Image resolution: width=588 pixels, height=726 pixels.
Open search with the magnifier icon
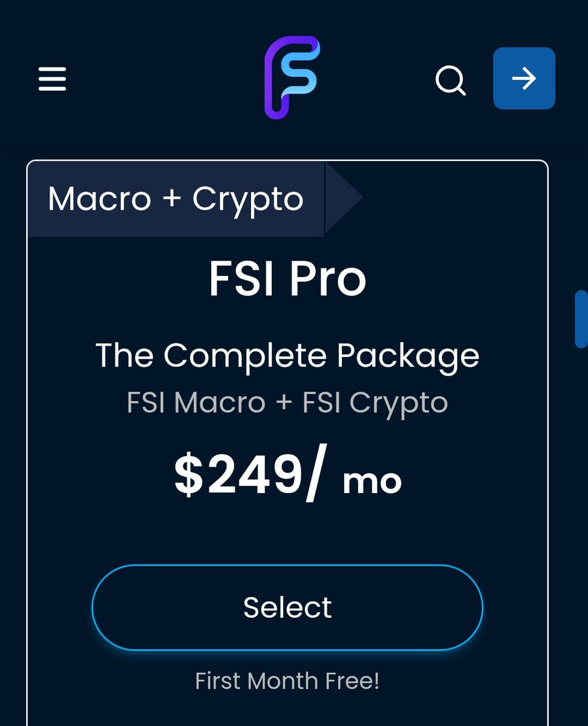coord(451,80)
